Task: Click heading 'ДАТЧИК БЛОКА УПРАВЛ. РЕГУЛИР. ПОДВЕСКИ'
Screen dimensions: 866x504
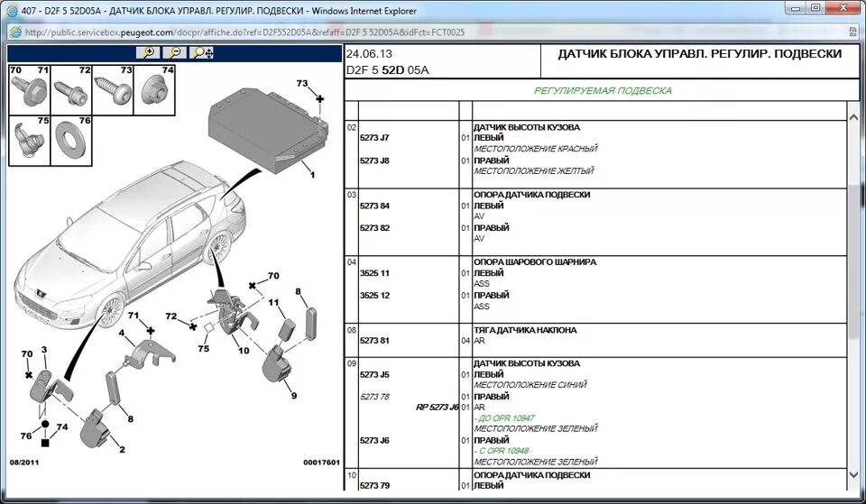Action: click(700, 54)
